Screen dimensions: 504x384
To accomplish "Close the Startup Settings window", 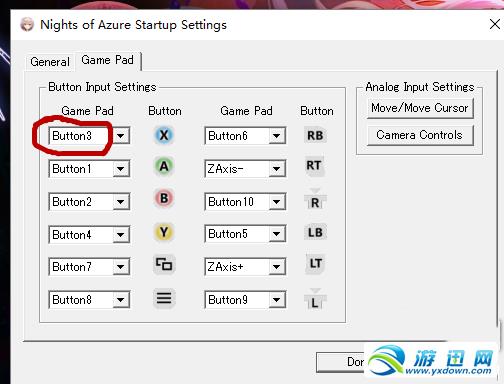I will pyautogui.click(x=495, y=24).
